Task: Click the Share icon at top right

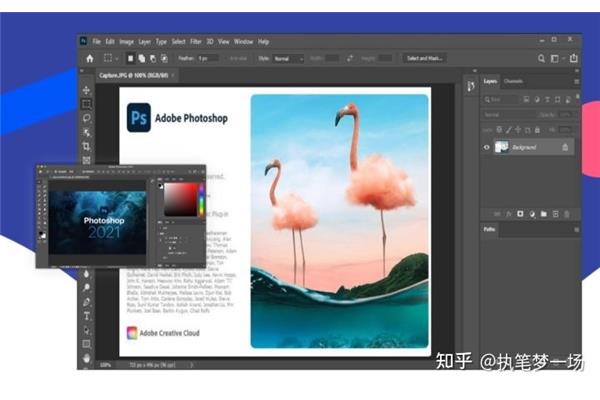Action: click(x=573, y=58)
